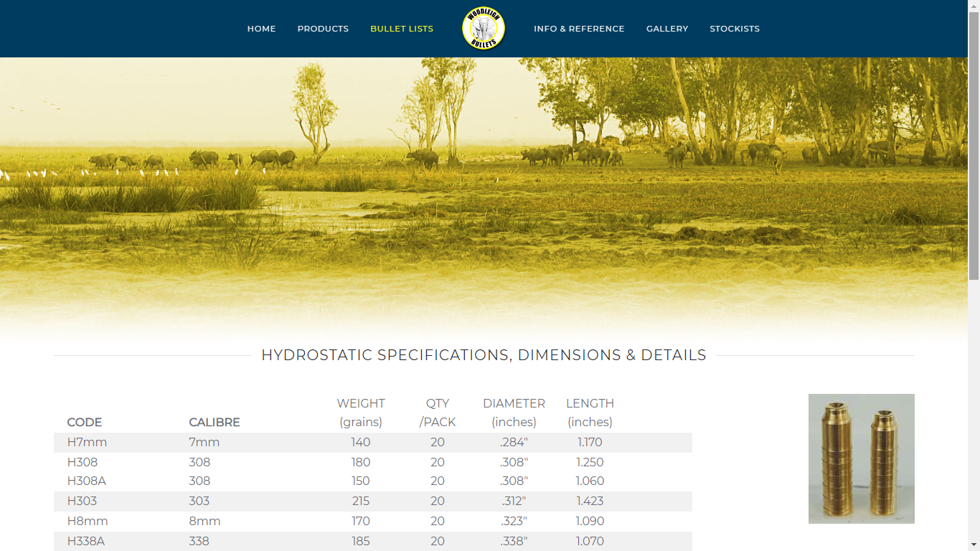Click the scrollbar down arrow
980x551 pixels.
click(974, 545)
